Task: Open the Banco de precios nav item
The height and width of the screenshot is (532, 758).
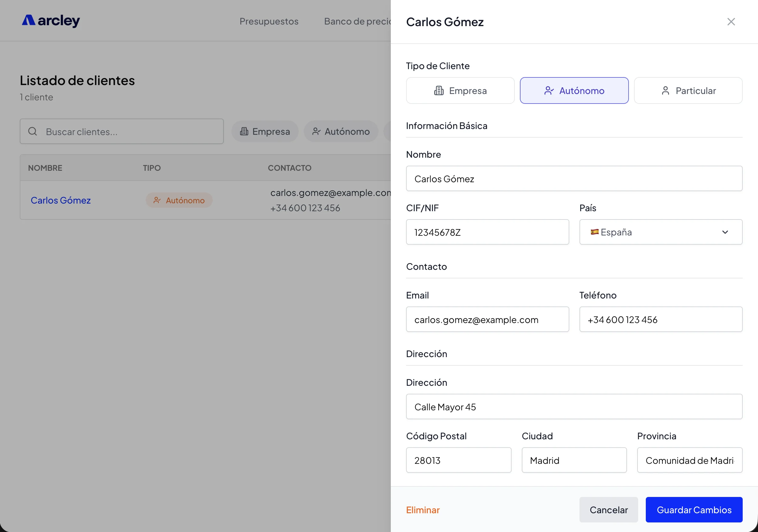Action: [358, 21]
